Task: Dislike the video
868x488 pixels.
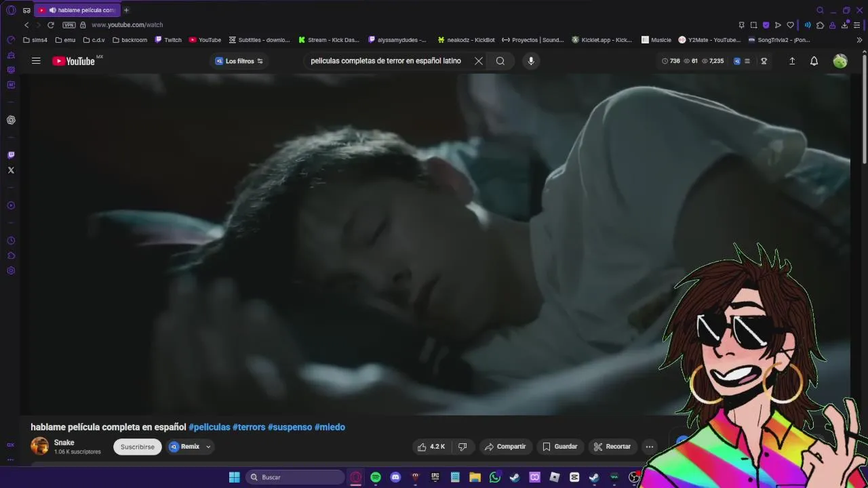Action: click(462, 447)
